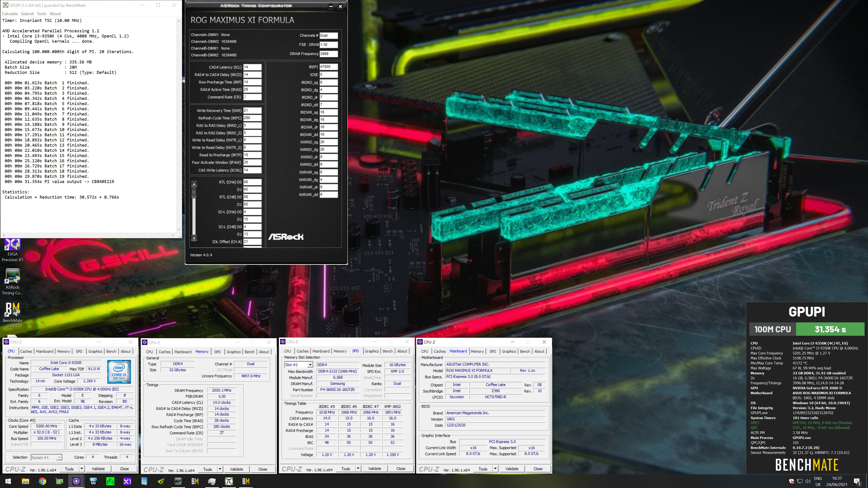The image size is (868, 488).
Task: Minimize the ASRock Timing Configurator window
Action: pyautogui.click(x=330, y=6)
